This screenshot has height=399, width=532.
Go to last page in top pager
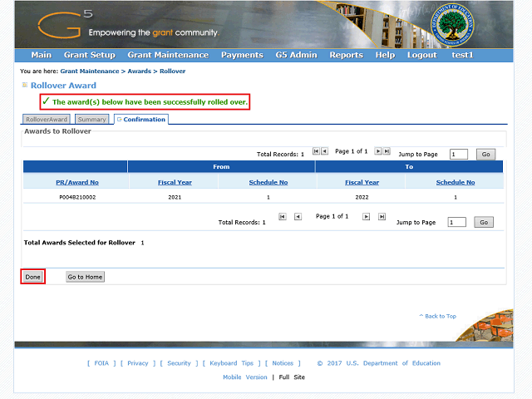point(387,151)
